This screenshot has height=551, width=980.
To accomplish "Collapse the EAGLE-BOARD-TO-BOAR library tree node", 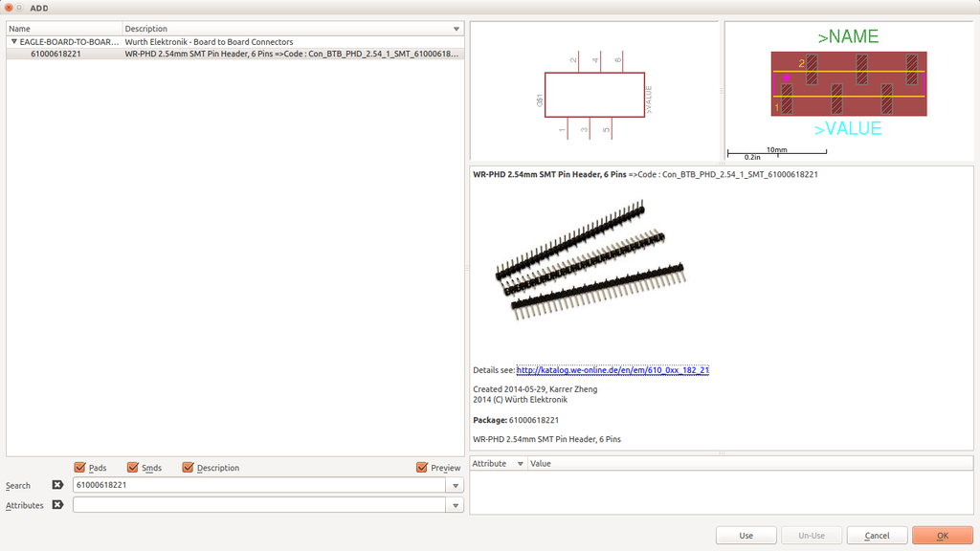I will (x=13, y=42).
